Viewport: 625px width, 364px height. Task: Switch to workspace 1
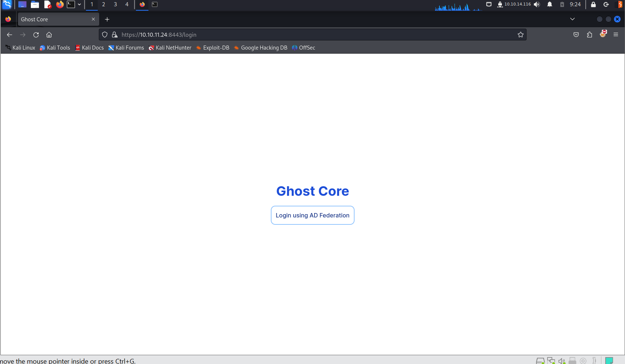(92, 4)
